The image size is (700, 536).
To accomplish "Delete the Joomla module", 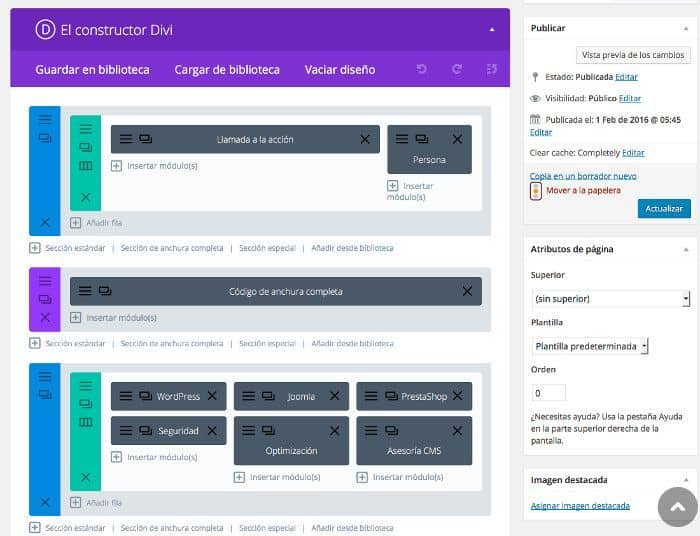I will (334, 396).
